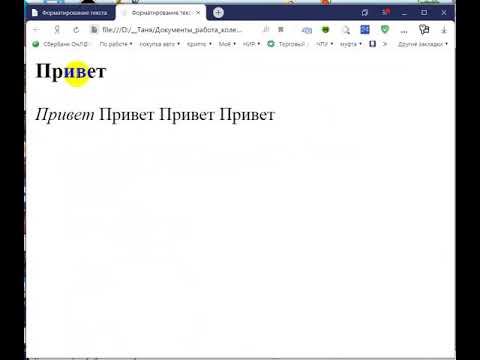Open the Сбербанк Онлайн bookmark
480x360 pixels.
tap(61, 44)
